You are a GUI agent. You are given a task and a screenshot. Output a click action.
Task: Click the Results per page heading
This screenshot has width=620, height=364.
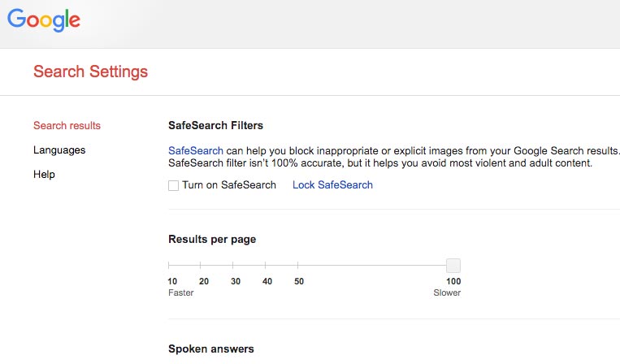pyautogui.click(x=212, y=240)
